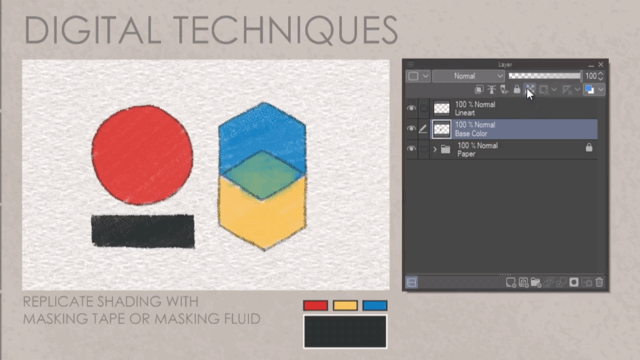Adjust the layer opacity slider
The image size is (640, 360).
pyautogui.click(x=545, y=76)
